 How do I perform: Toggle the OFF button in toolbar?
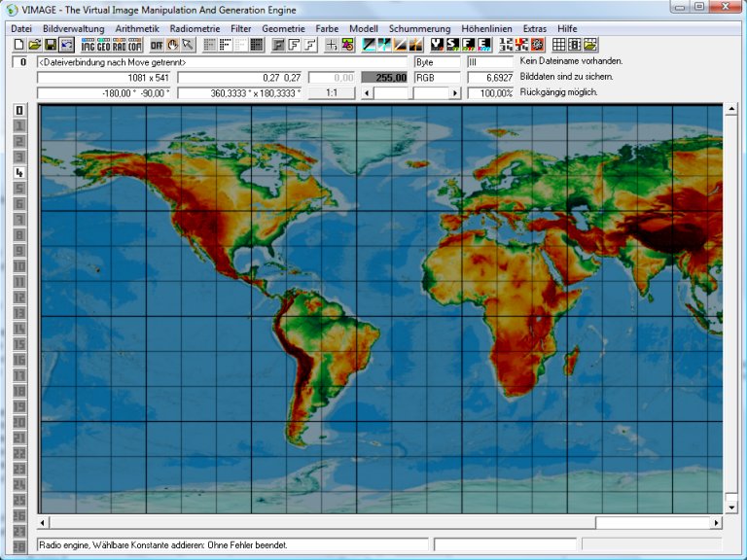[157, 45]
